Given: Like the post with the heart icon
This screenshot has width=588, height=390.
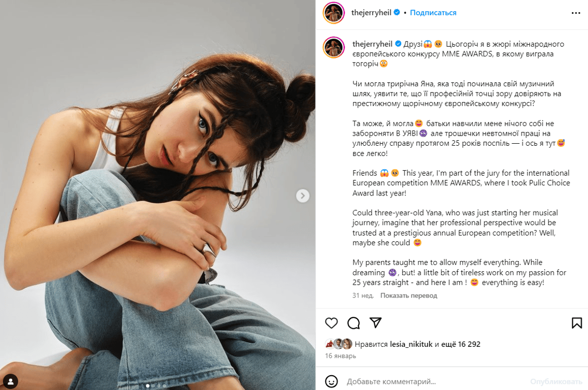Looking at the screenshot, I should point(331,323).
